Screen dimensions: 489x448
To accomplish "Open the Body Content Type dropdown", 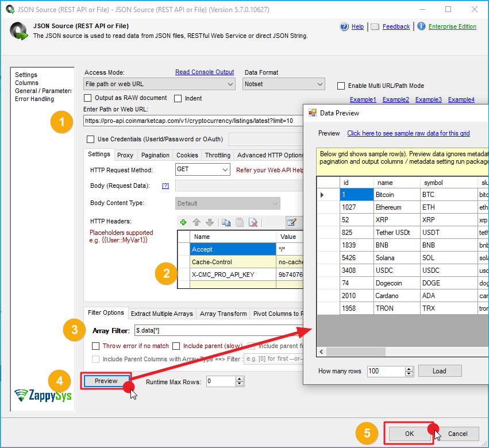I will [x=228, y=203].
